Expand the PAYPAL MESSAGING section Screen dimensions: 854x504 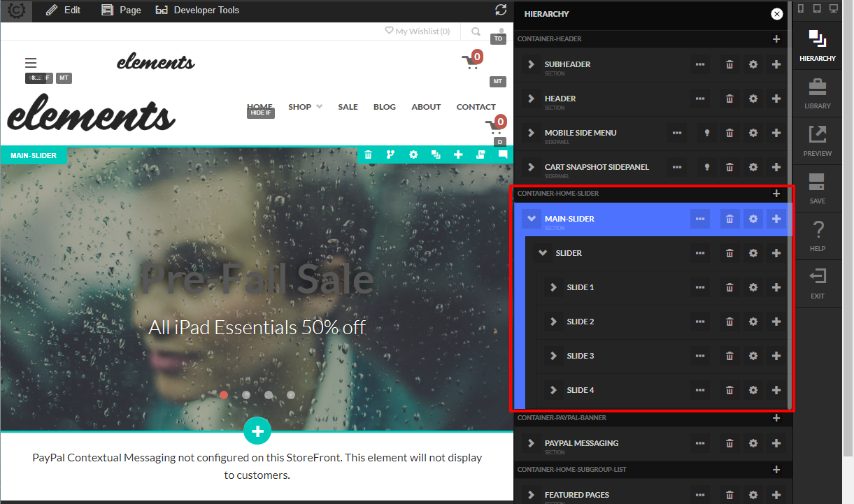pyautogui.click(x=532, y=443)
